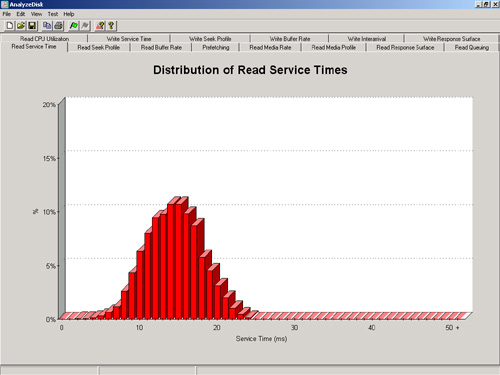This screenshot has height=375, width=500.
Task: Click the grayed-out flag toolbar icon
Action: pos(85,26)
